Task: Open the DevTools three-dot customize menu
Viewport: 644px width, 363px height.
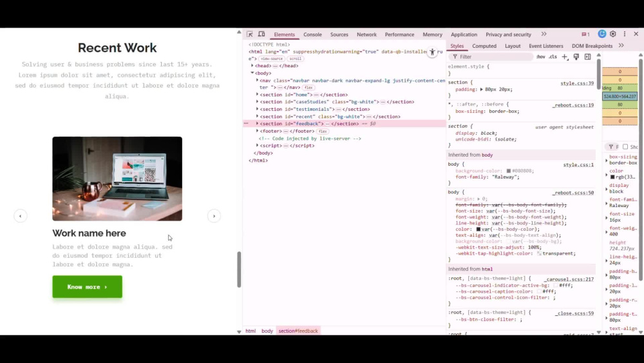Action: coord(624,34)
